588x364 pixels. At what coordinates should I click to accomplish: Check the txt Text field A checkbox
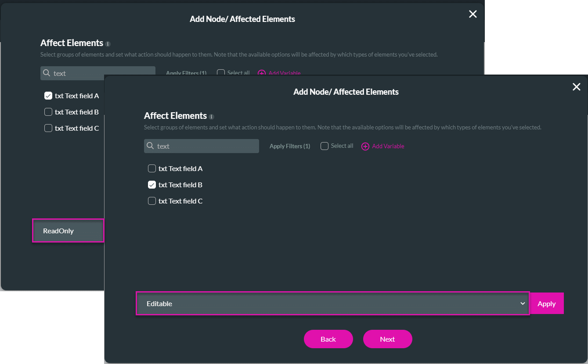coord(152,168)
